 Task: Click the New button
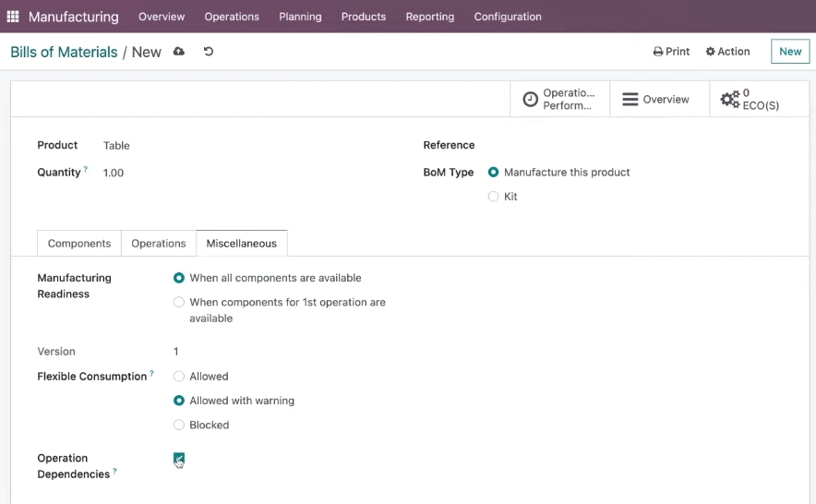point(790,52)
